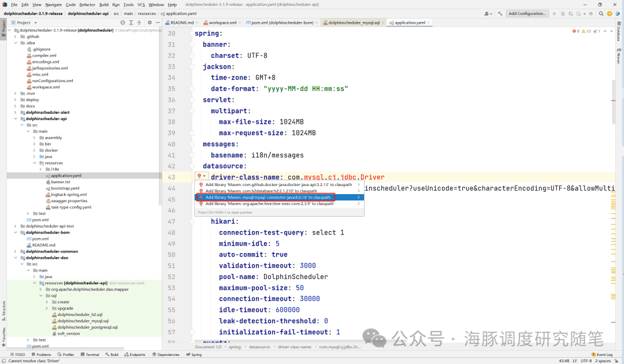Toggle the Problems tool window
624x364 pixels.
click(41, 354)
